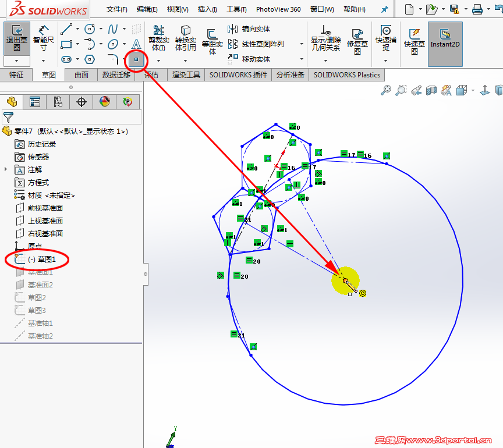The width and height of the screenshot is (503, 448).
Task: Expand Exit Sketch dropdown arrow
Action: [17, 61]
